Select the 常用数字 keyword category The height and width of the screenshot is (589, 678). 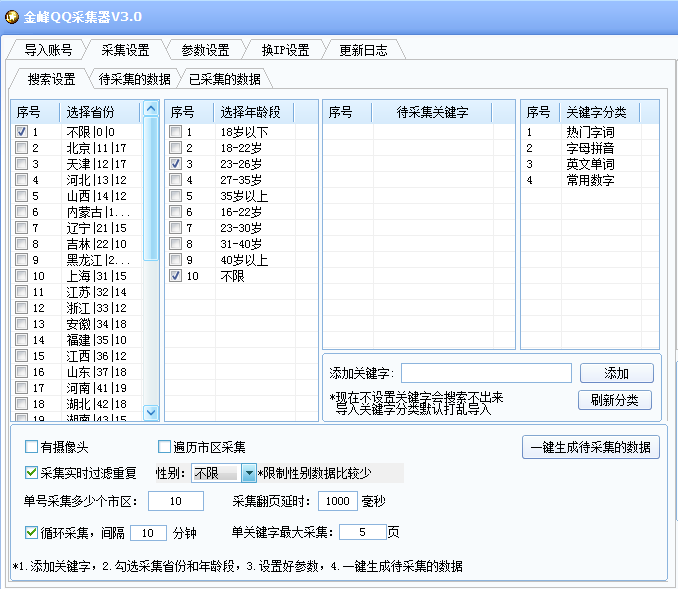pos(590,180)
